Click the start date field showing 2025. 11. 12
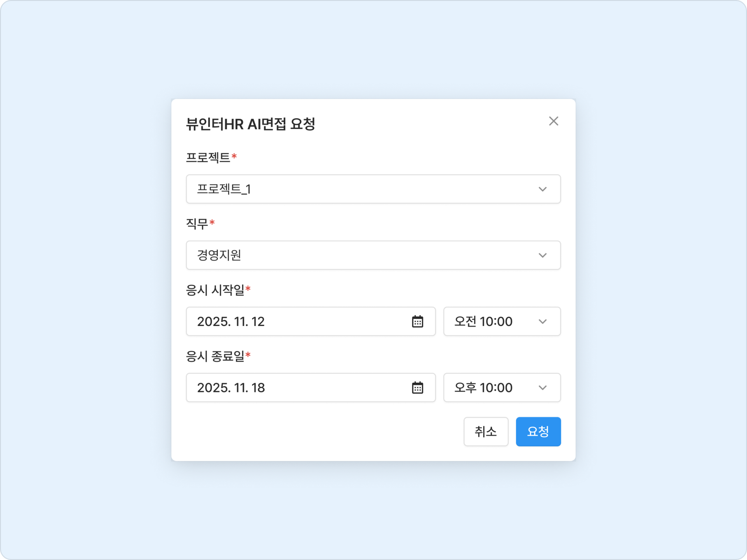The image size is (747, 560). pos(231,322)
